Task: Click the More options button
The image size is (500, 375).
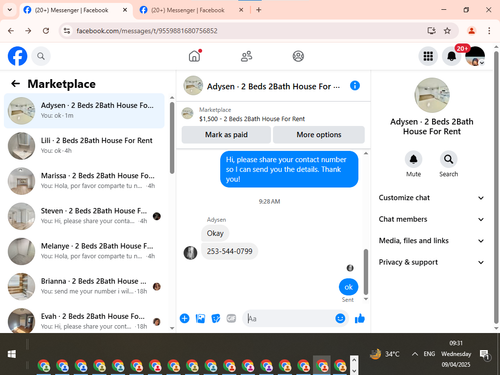Action: pyautogui.click(x=319, y=135)
